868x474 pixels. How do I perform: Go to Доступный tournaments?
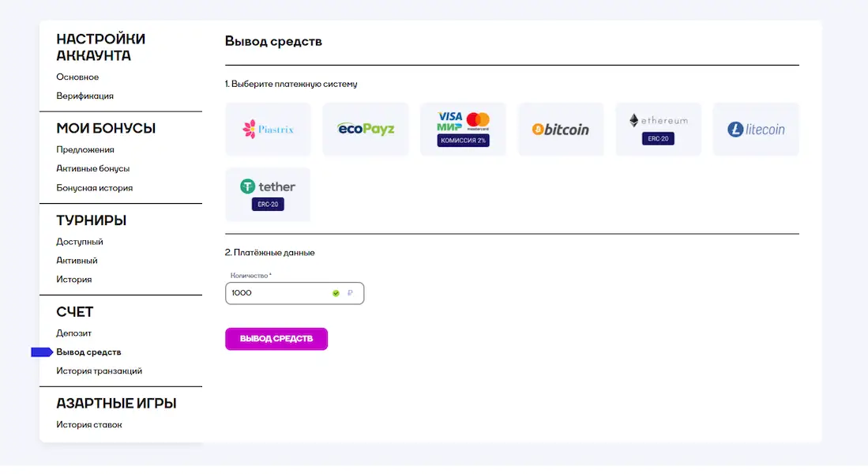81,241
